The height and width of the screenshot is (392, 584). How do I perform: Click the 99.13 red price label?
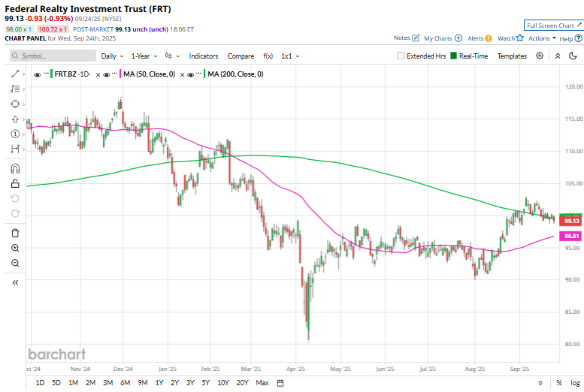[x=570, y=221]
